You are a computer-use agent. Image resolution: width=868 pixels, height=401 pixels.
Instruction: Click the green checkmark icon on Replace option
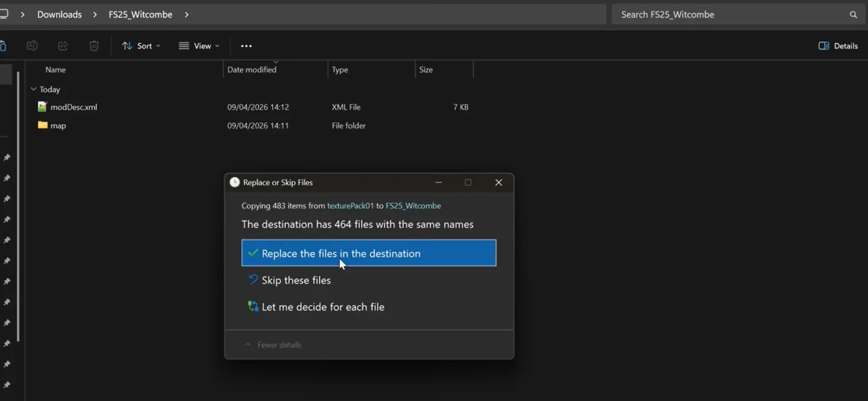(253, 253)
